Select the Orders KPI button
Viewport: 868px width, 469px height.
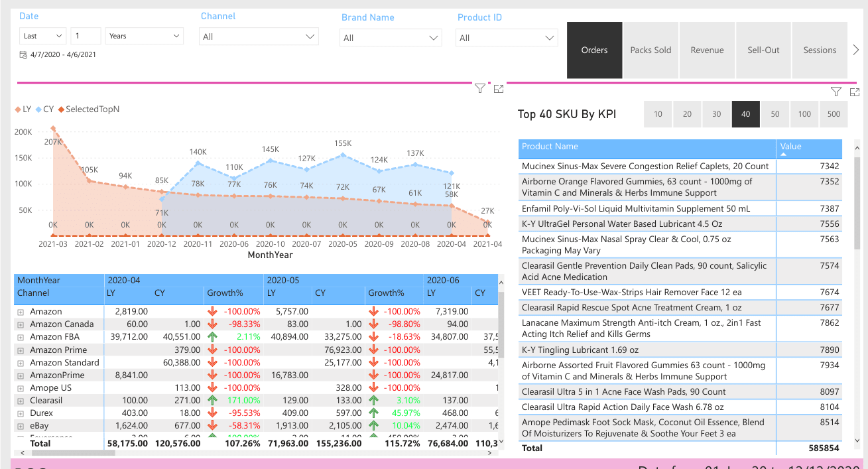coord(595,50)
